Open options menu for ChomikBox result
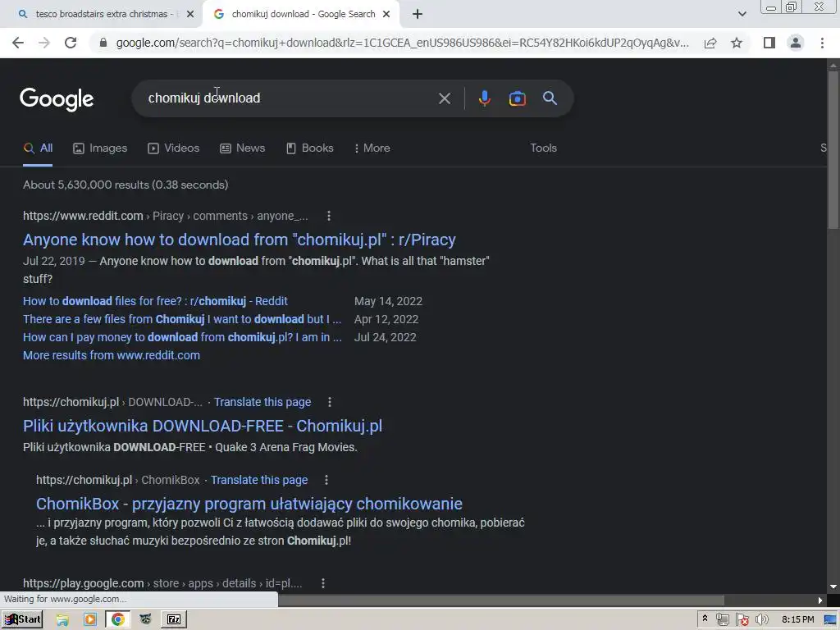The height and width of the screenshot is (630, 840). (x=326, y=480)
